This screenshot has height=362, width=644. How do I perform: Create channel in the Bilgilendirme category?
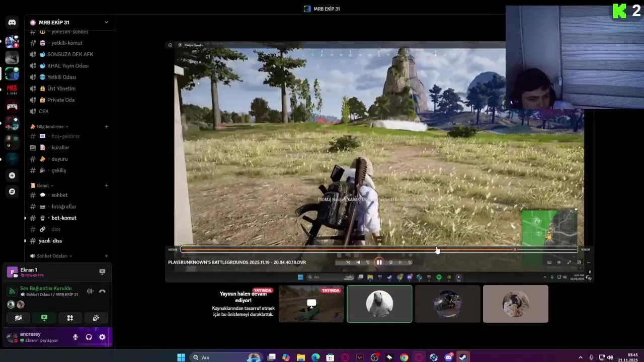[x=106, y=127]
